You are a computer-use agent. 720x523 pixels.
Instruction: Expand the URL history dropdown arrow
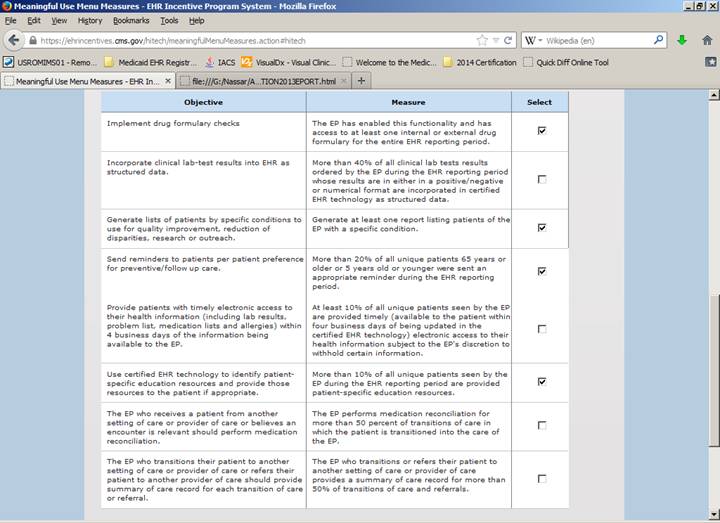[495, 40]
